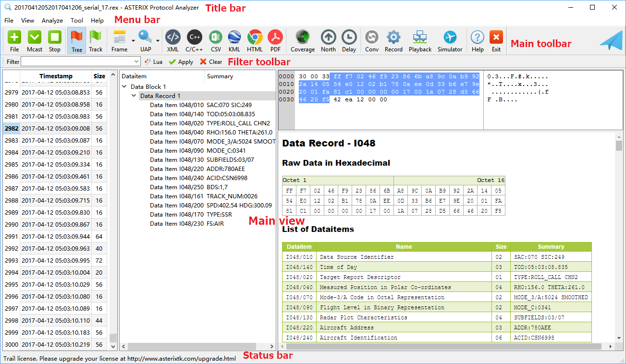Click the UAP toolbar icon

(146, 41)
